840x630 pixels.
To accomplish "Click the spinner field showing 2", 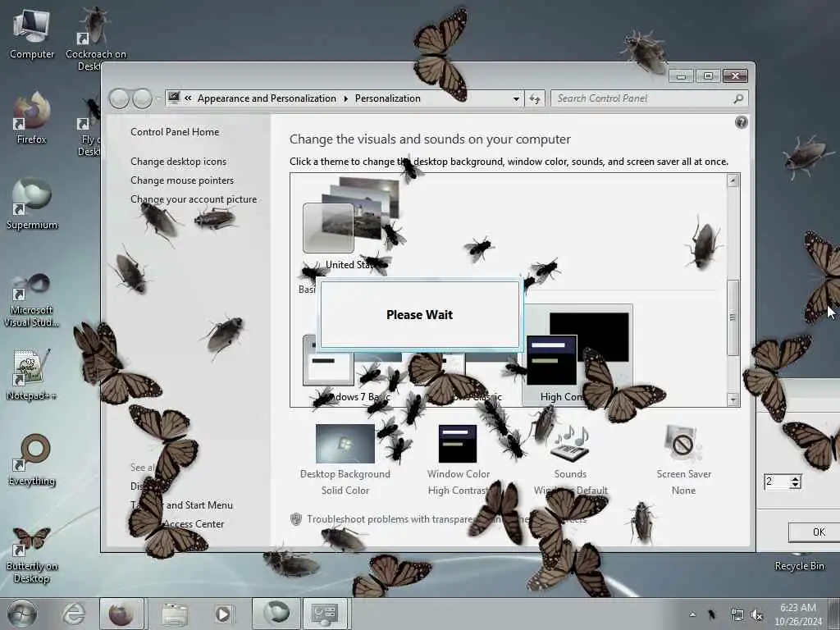I will click(777, 482).
